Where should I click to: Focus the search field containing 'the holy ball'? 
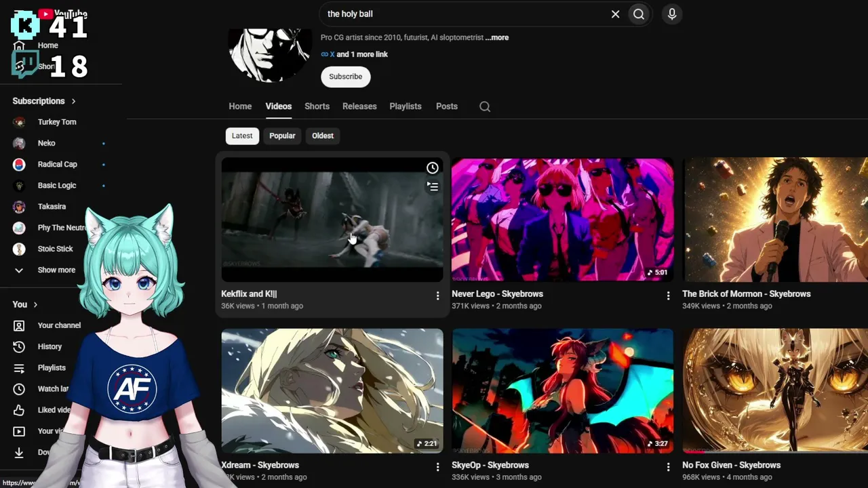(x=465, y=14)
